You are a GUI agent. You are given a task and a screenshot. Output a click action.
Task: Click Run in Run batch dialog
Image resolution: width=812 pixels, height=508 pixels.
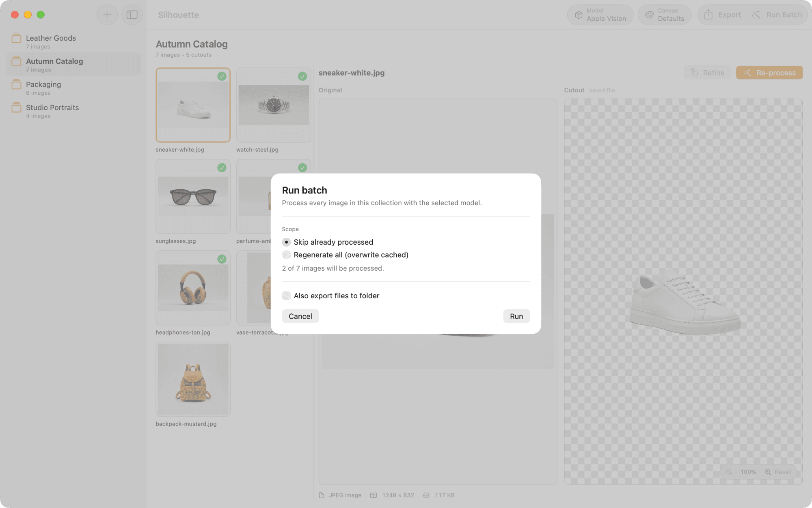tap(516, 316)
